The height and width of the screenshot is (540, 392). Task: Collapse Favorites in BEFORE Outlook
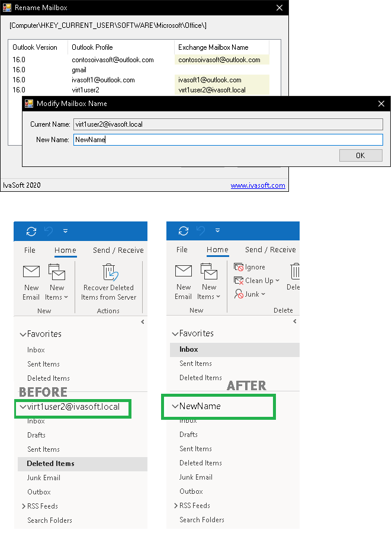(x=23, y=334)
